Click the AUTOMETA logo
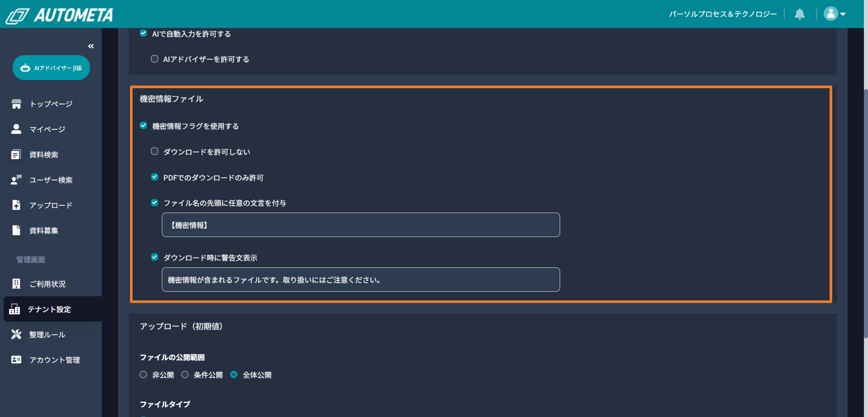Viewport: 868px width, 417px height. (59, 15)
